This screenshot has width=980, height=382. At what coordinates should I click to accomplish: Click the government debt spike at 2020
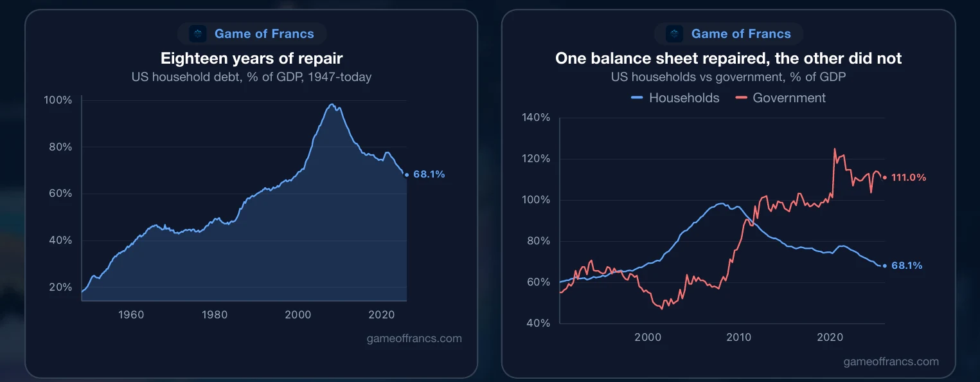835,149
